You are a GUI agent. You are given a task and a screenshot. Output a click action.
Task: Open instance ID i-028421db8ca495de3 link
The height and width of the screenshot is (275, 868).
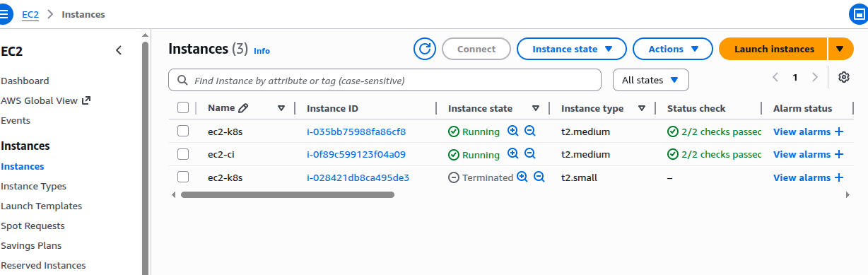point(358,177)
